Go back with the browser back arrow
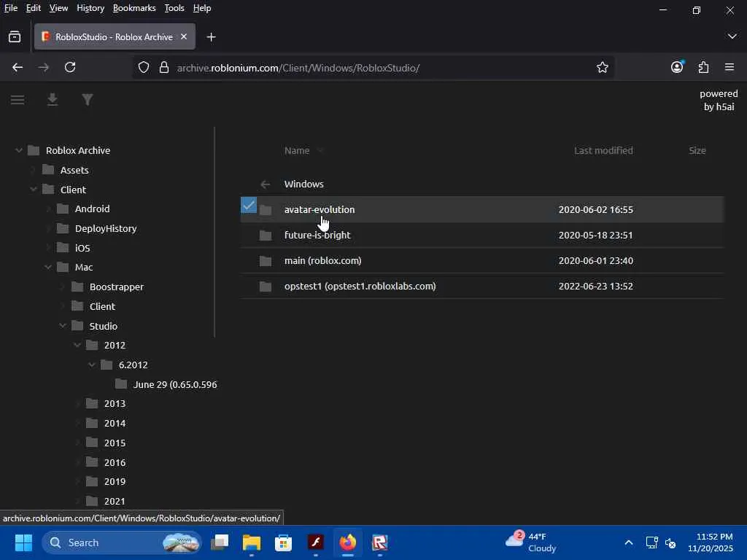Image resolution: width=747 pixels, height=560 pixels. pyautogui.click(x=18, y=68)
